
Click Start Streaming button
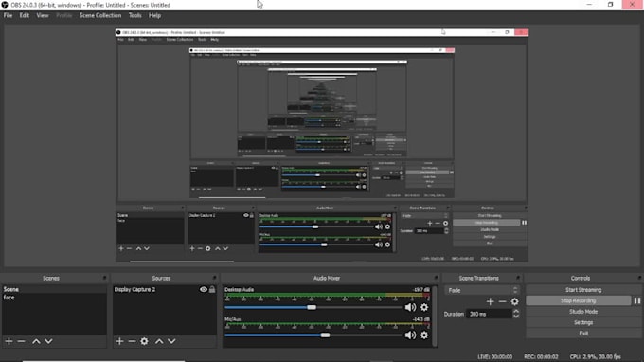[583, 290]
